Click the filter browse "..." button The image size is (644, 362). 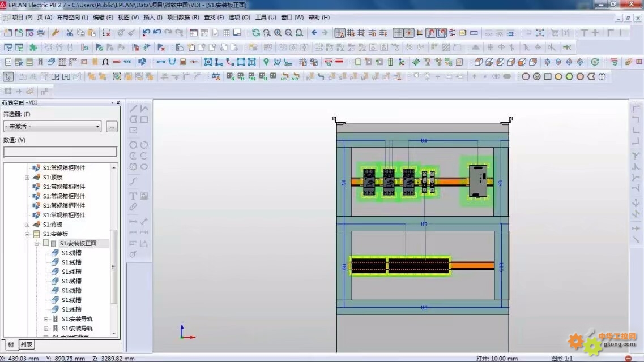point(112,127)
